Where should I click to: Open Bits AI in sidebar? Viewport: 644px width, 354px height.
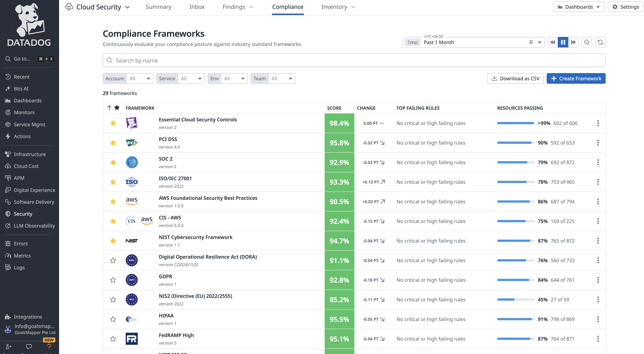point(21,89)
